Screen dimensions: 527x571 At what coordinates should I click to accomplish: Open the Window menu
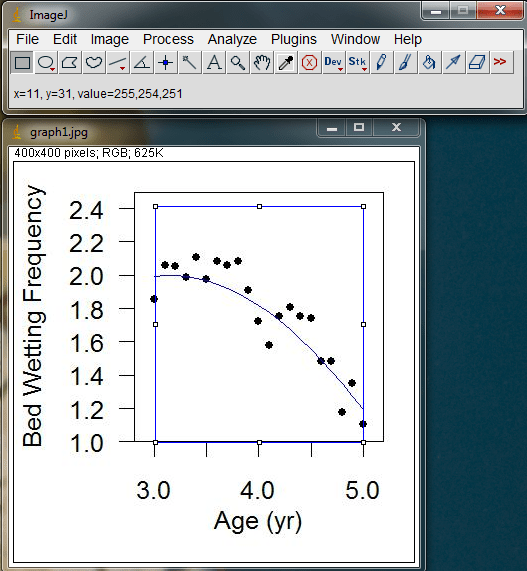[x=355, y=39]
